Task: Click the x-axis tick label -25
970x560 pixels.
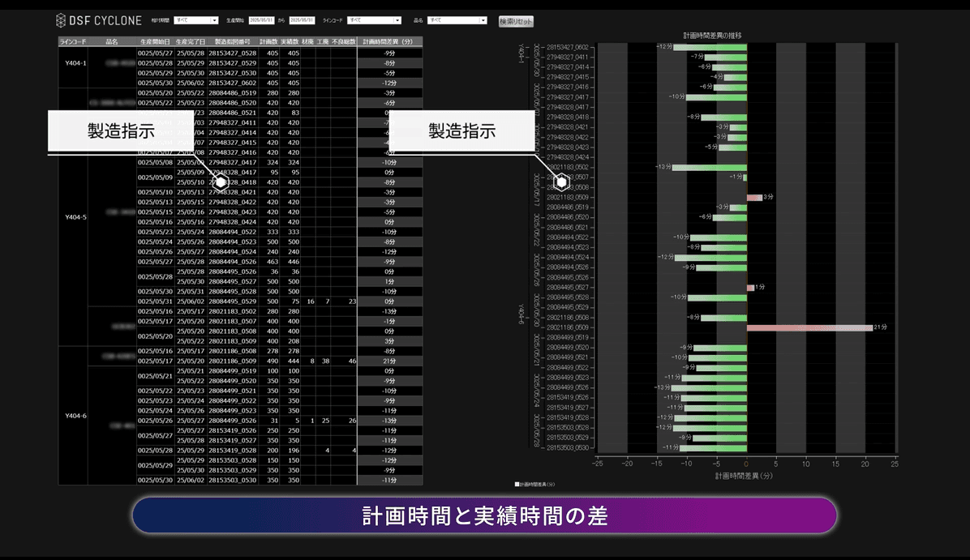Action: [x=598, y=464]
